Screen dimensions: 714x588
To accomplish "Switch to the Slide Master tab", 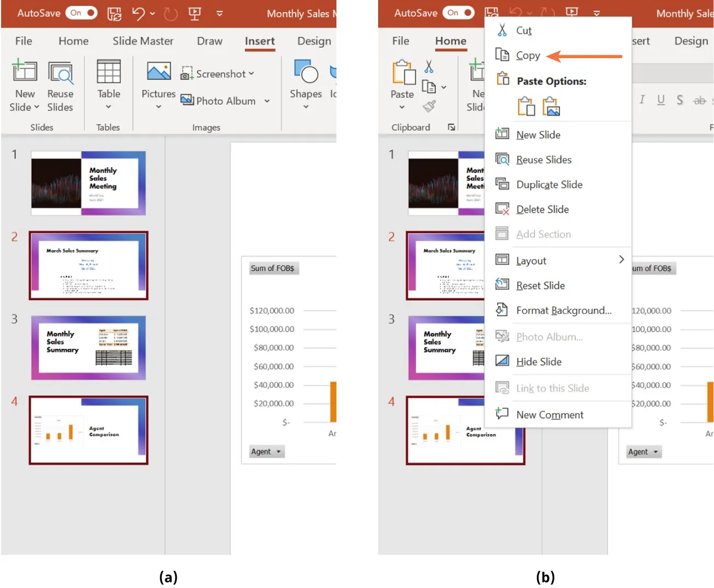I will click(x=143, y=41).
